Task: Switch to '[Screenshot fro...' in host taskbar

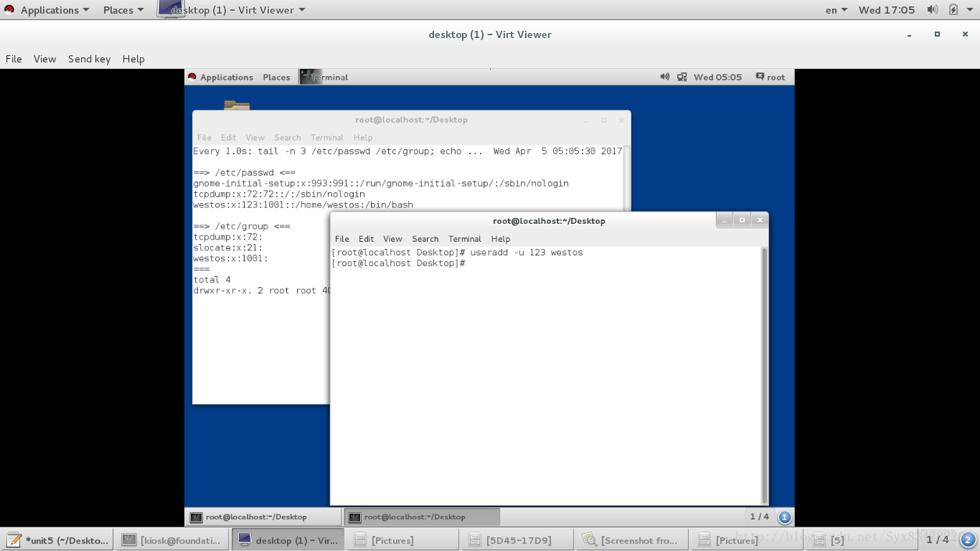Action: (632, 540)
